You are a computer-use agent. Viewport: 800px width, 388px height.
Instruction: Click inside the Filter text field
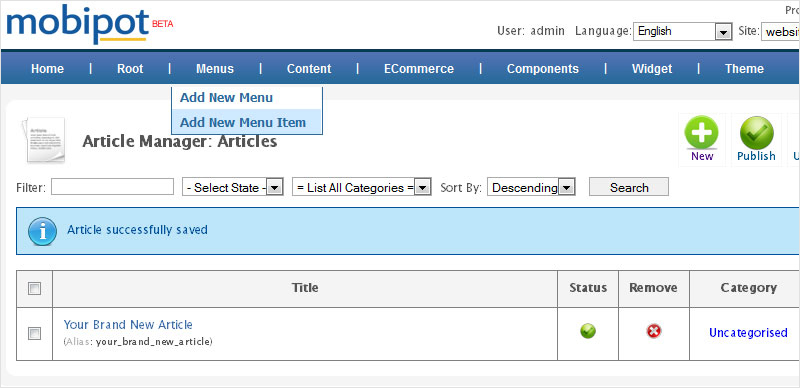click(112, 187)
